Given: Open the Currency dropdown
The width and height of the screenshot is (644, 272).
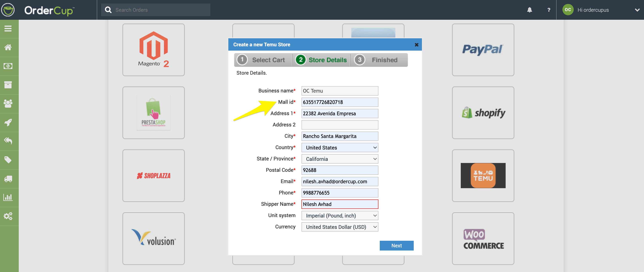Looking at the screenshot, I should 340,227.
